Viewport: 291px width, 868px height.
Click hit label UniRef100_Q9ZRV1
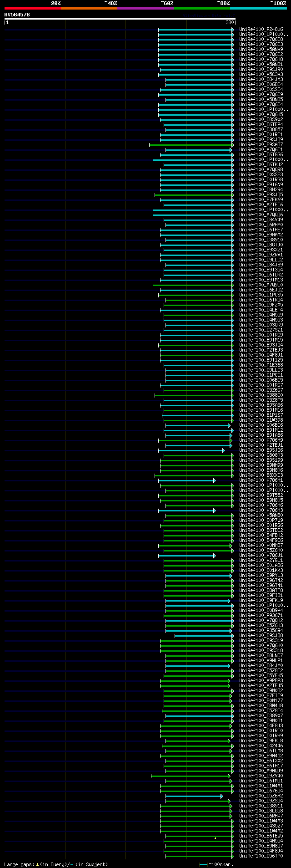pos(261,255)
